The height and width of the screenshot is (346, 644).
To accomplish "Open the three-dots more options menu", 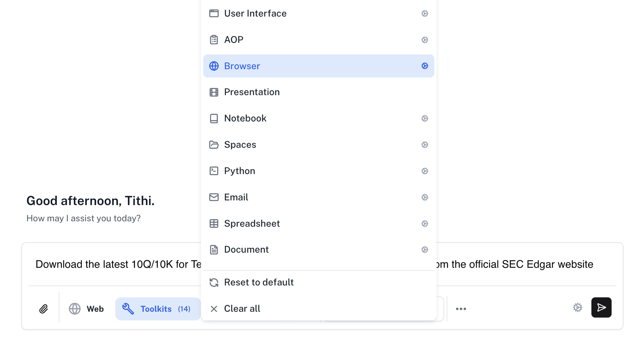I will pos(461,309).
